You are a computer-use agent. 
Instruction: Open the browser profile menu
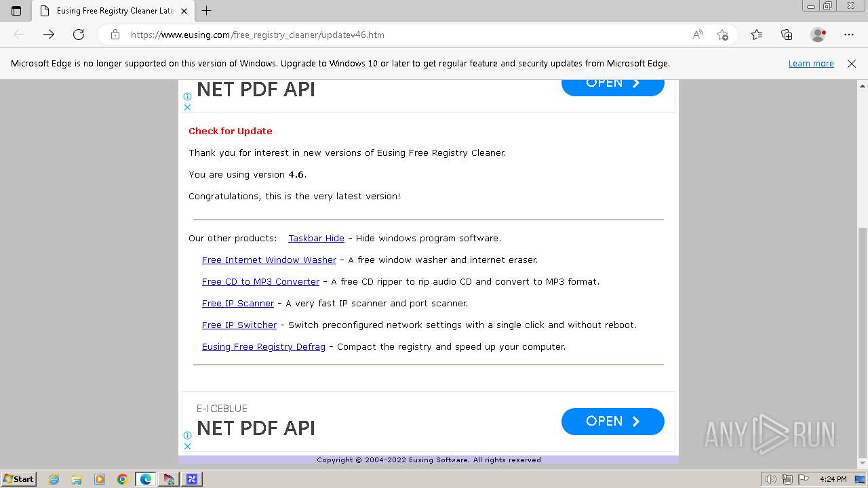(x=818, y=35)
